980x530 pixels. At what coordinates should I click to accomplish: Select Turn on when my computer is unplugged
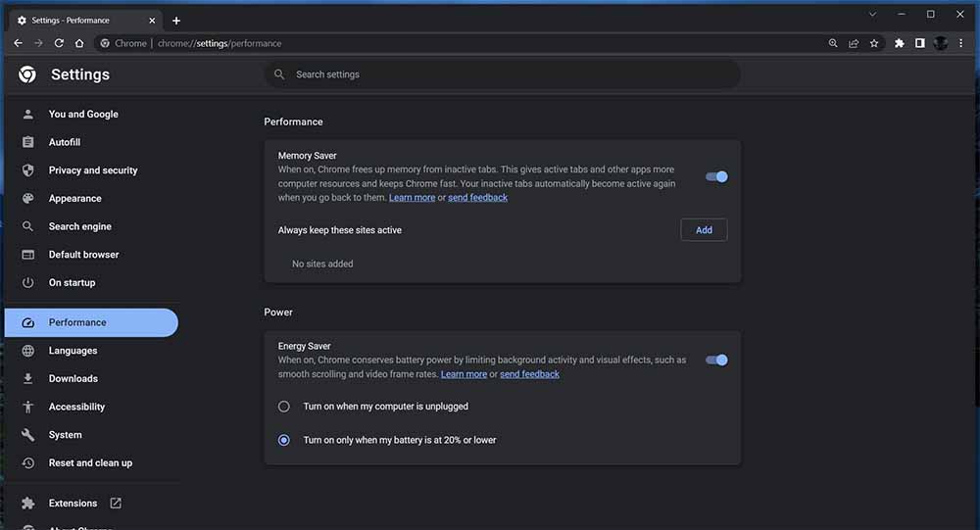tap(284, 407)
